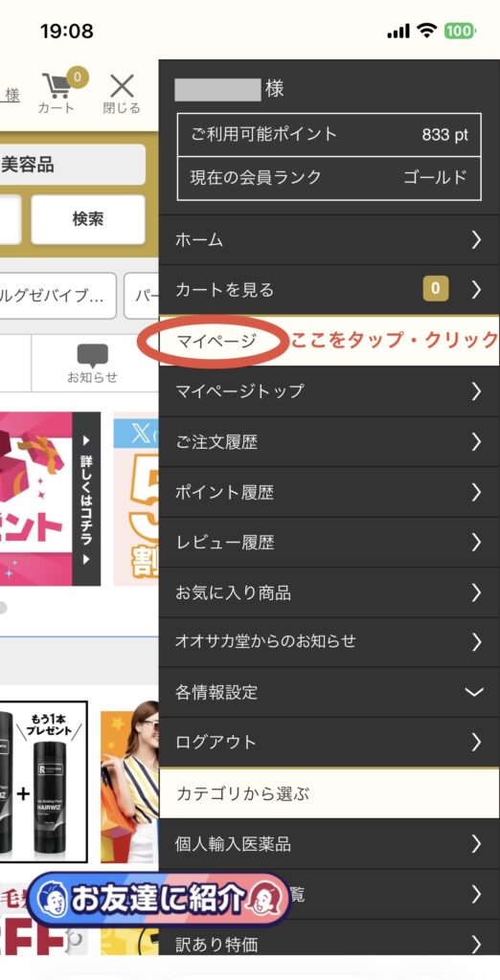Expand the 各情報設定 section

click(330, 692)
